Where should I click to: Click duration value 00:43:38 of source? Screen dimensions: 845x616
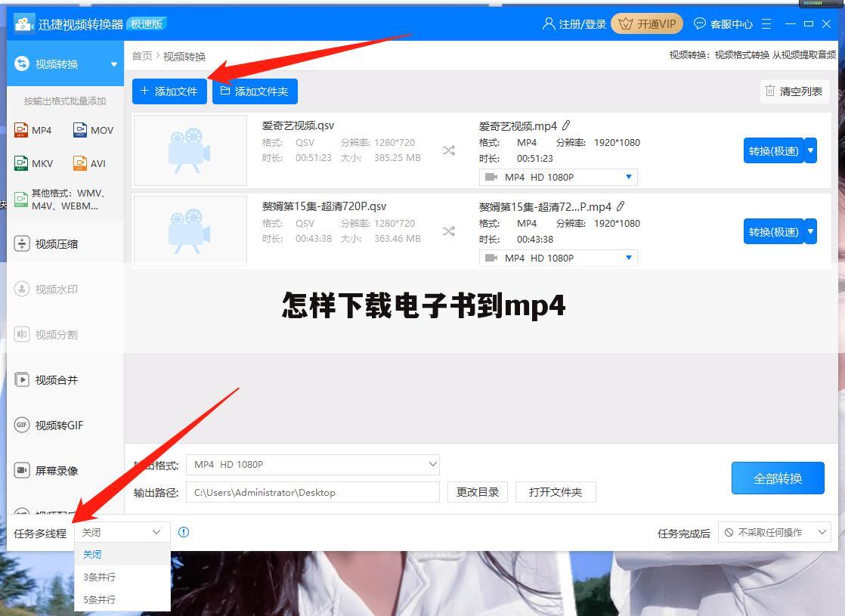313,239
